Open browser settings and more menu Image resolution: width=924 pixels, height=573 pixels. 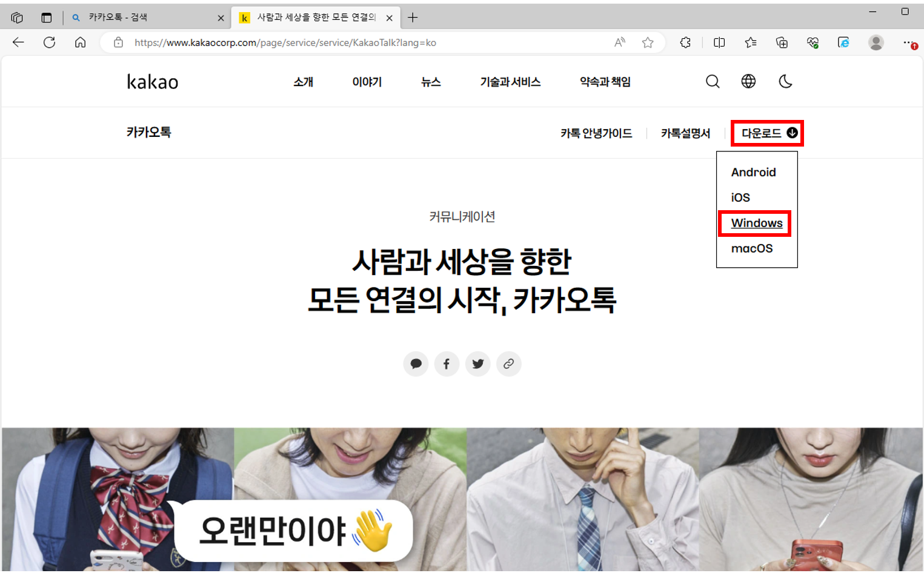coord(909,42)
